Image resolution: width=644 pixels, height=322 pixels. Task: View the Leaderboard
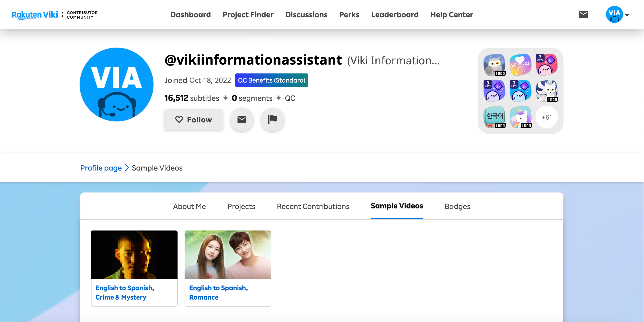[x=395, y=15]
